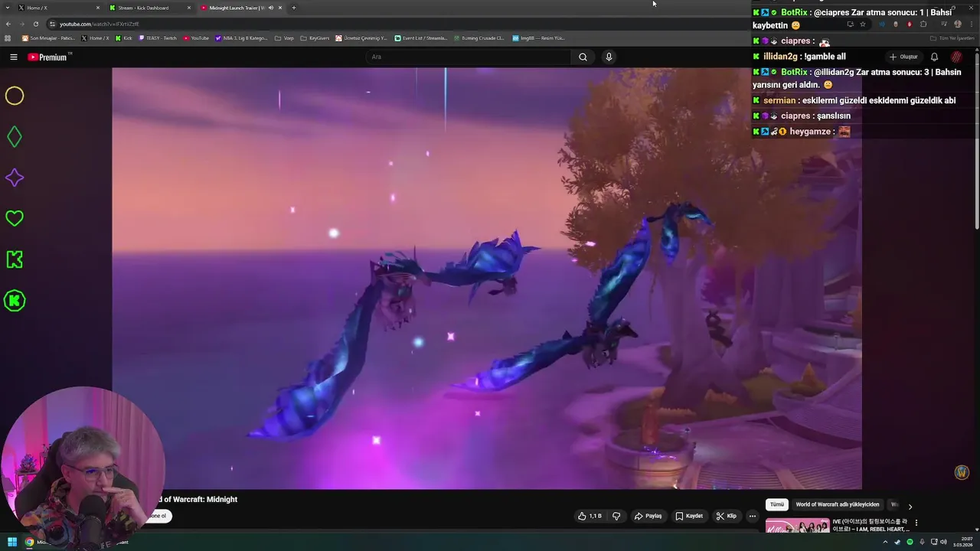
Task: Open the YouTube bookmark
Action: (x=196, y=37)
